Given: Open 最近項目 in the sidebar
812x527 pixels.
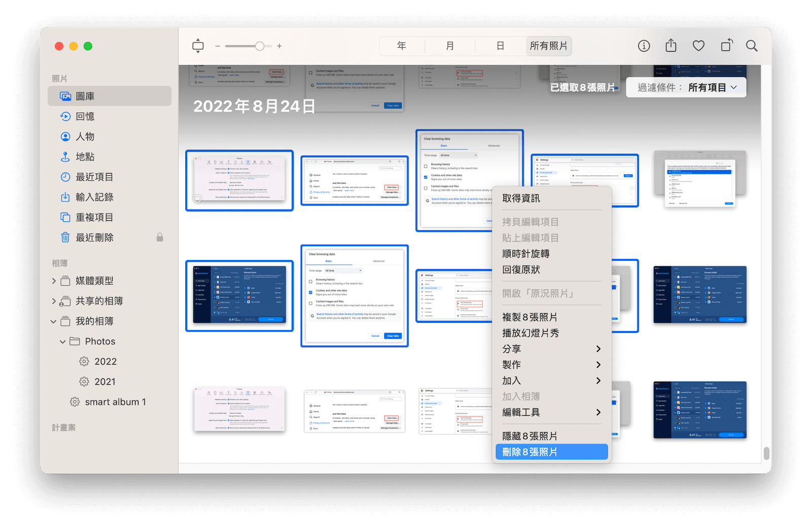Looking at the screenshot, I should tap(110, 177).
